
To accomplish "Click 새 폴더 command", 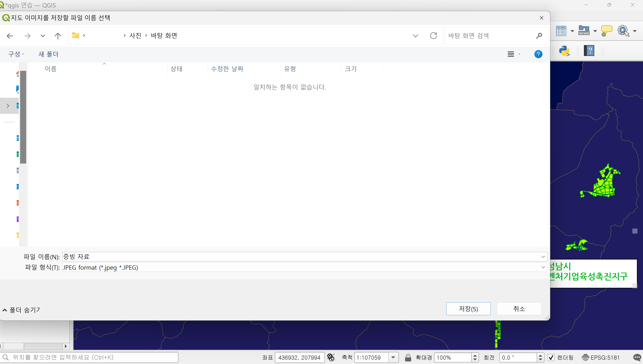I will coord(48,54).
